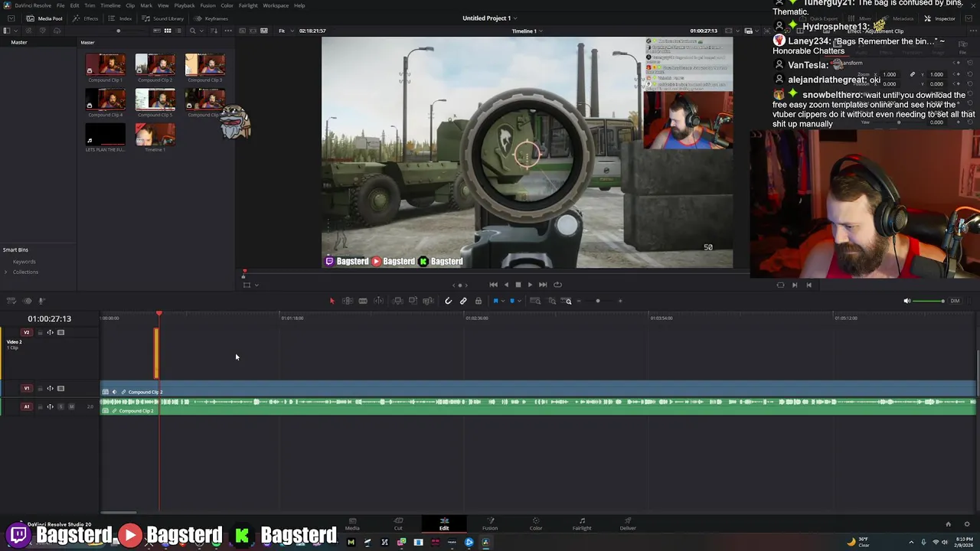
Task: Open the Timeline 1 name dropdown
Action: pos(527,31)
